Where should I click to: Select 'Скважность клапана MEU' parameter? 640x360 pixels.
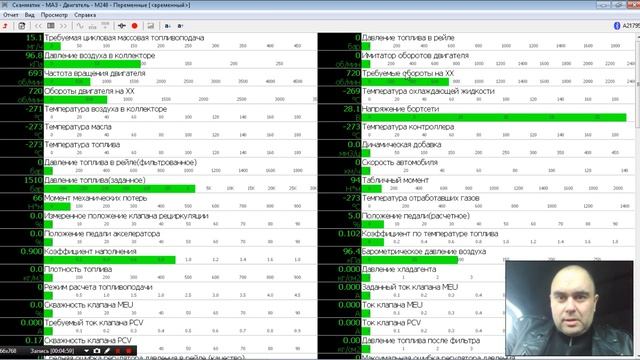click(89, 305)
